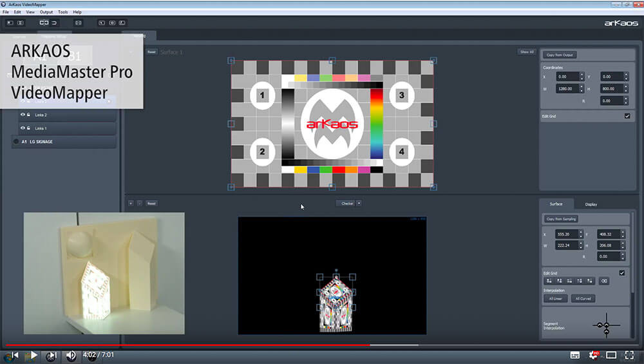644x364 pixels.
Task: Open the Help menu
Action: tap(77, 12)
